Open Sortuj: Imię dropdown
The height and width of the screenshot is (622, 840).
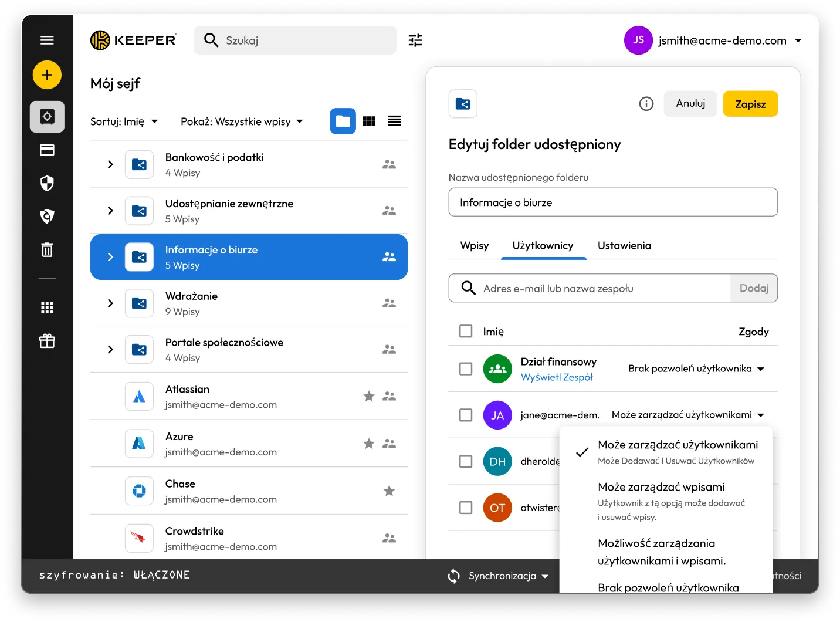[x=124, y=121]
